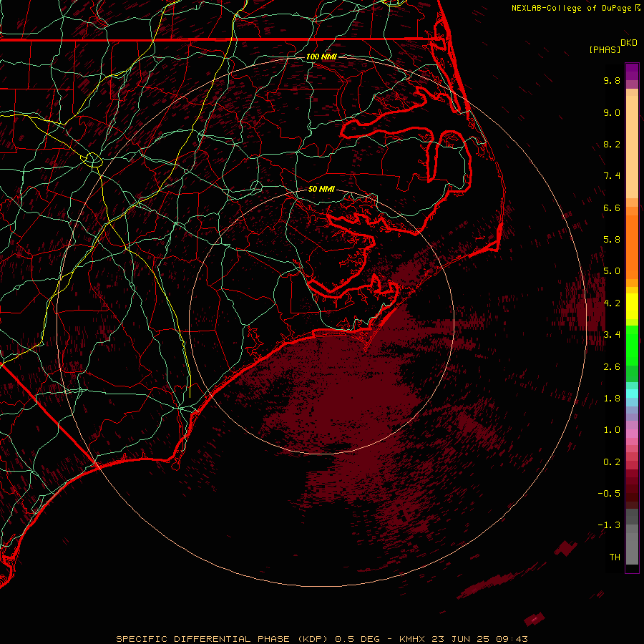This screenshot has width=644, height=644.
Task: Pick the cyan band on color scale
Action: pos(632,394)
